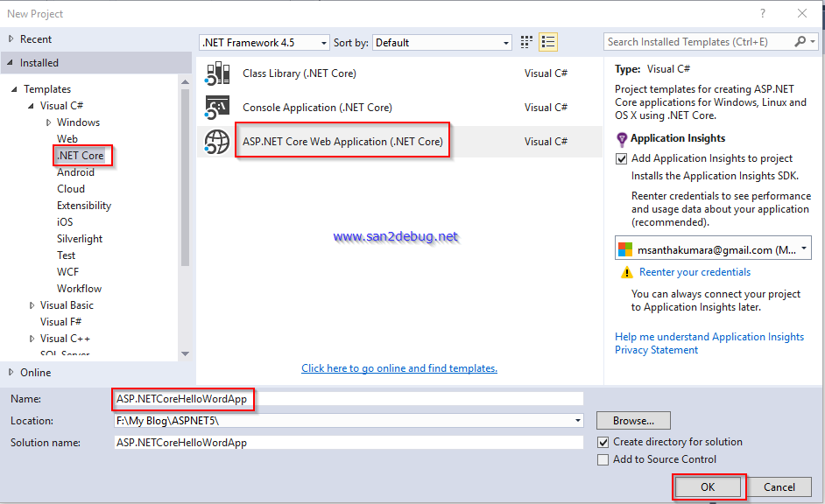This screenshot has height=504, width=825.
Task: Select the Silverlight category
Action: tap(80, 239)
